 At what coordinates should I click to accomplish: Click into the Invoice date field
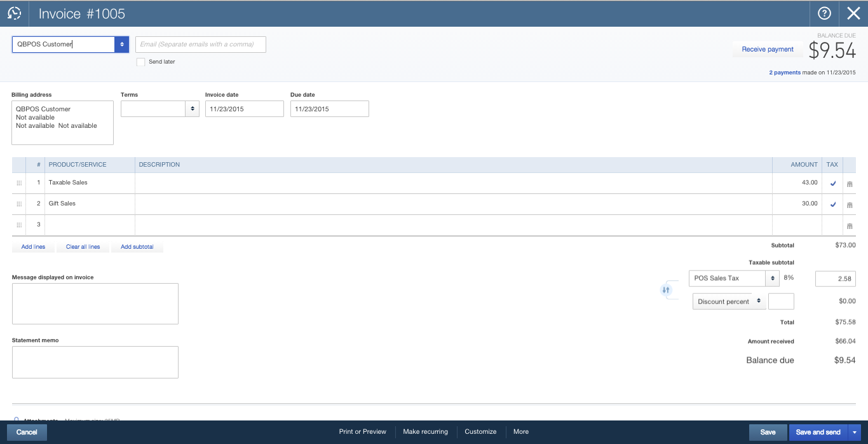coord(245,109)
